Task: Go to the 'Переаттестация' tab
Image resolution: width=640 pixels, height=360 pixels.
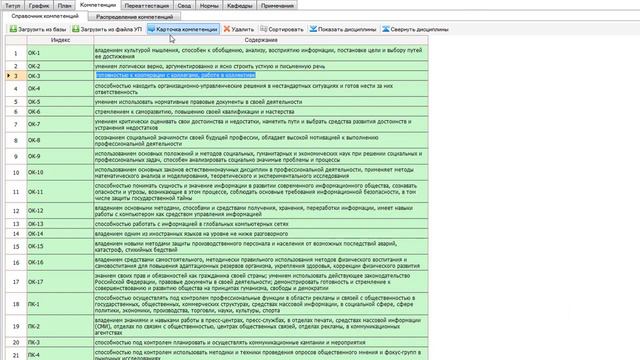Action: point(147,6)
